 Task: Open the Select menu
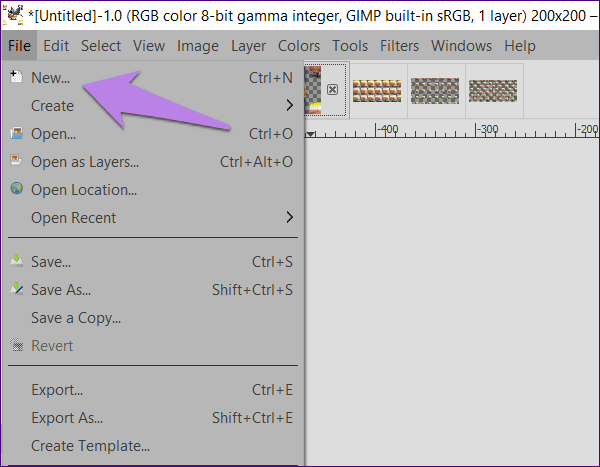pos(101,46)
